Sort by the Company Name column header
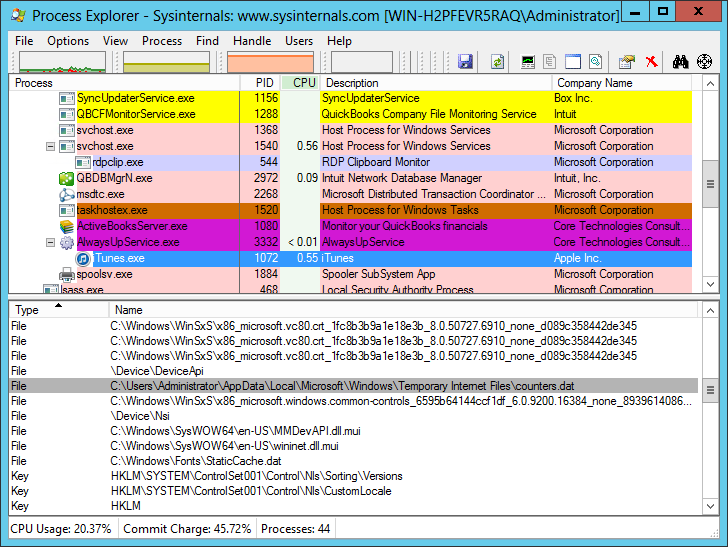The image size is (728, 547). 622,83
